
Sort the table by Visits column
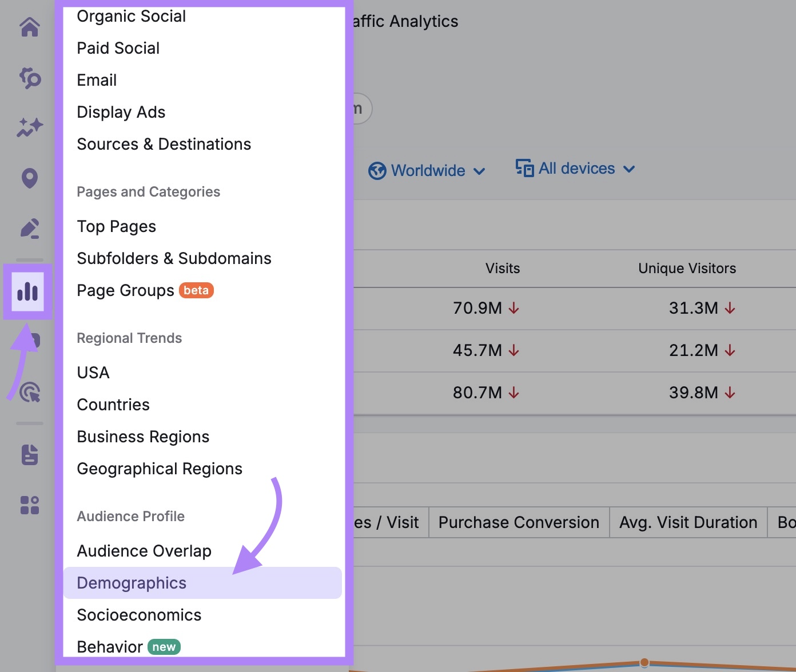click(502, 268)
